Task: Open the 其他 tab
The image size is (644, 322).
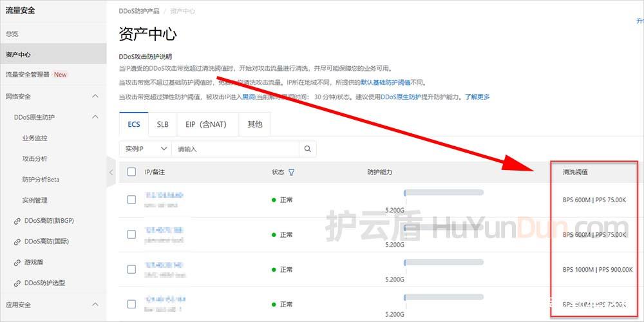Action: click(254, 124)
